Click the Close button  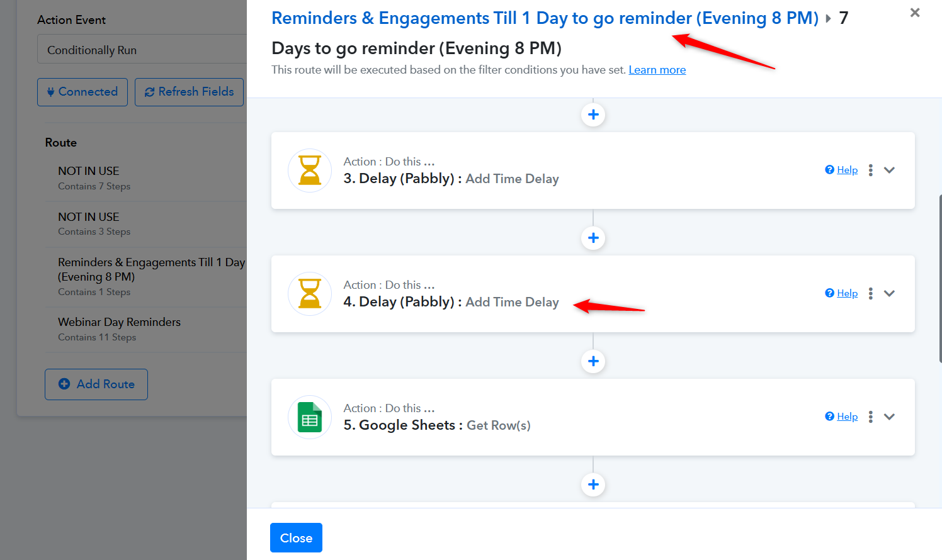pos(296,538)
